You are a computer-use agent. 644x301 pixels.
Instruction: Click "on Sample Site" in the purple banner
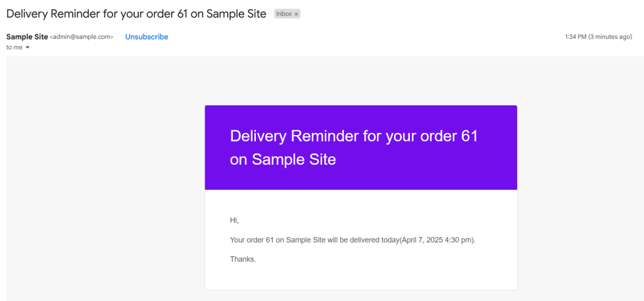click(x=283, y=159)
